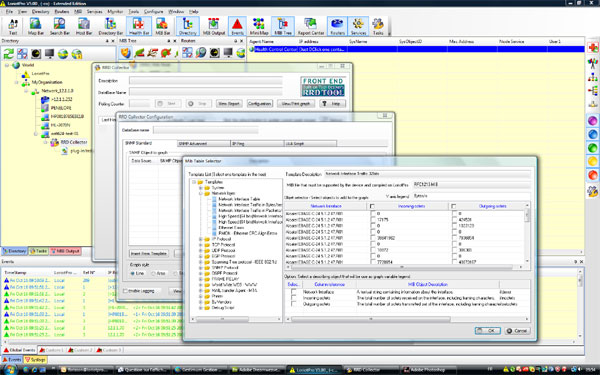Click the shield icon in MIB Tree panel

(x=125, y=53)
